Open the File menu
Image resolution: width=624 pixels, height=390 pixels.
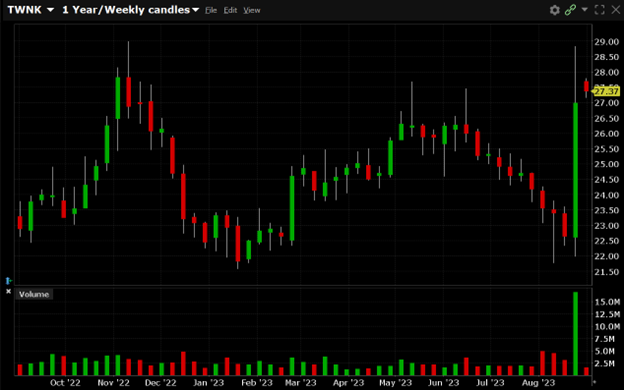[211, 10]
